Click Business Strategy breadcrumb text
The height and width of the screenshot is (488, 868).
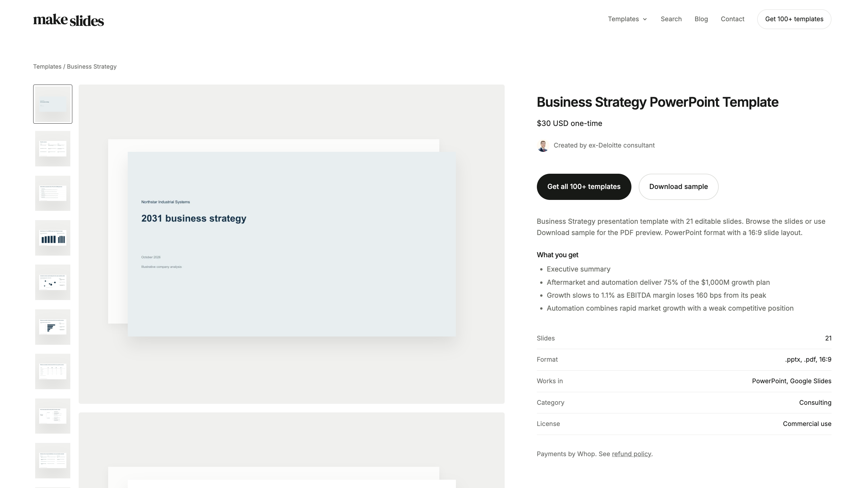(x=92, y=67)
